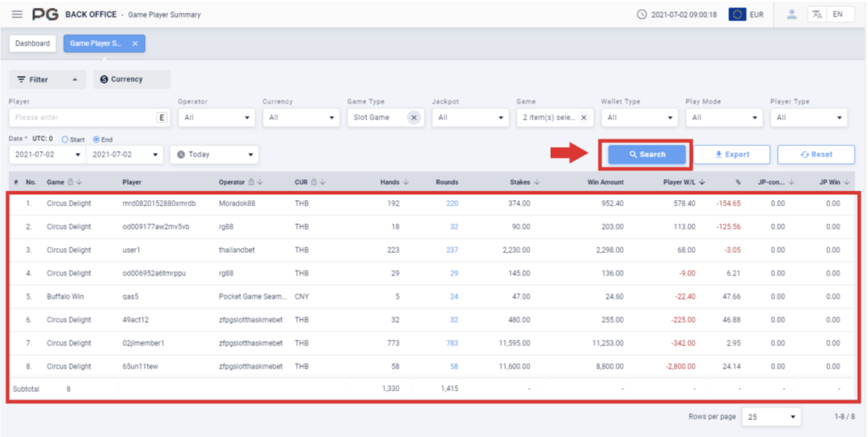
Task: Open the Rows per page dropdown
Action: (771, 417)
